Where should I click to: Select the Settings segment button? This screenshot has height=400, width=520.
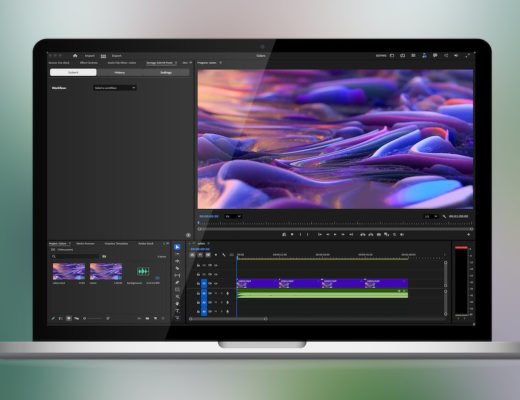166,72
